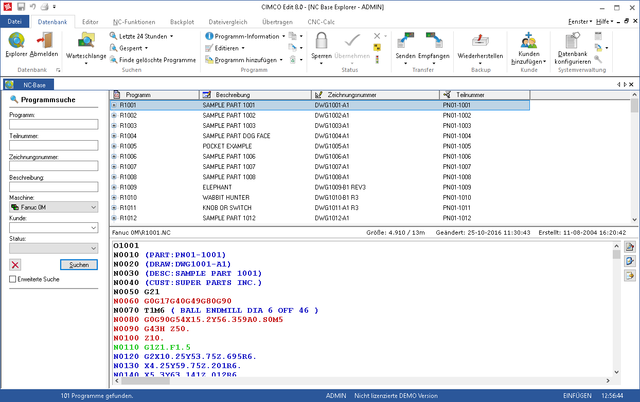Click the Editieren tool
The width and height of the screenshot is (640, 402).
coord(227,48)
